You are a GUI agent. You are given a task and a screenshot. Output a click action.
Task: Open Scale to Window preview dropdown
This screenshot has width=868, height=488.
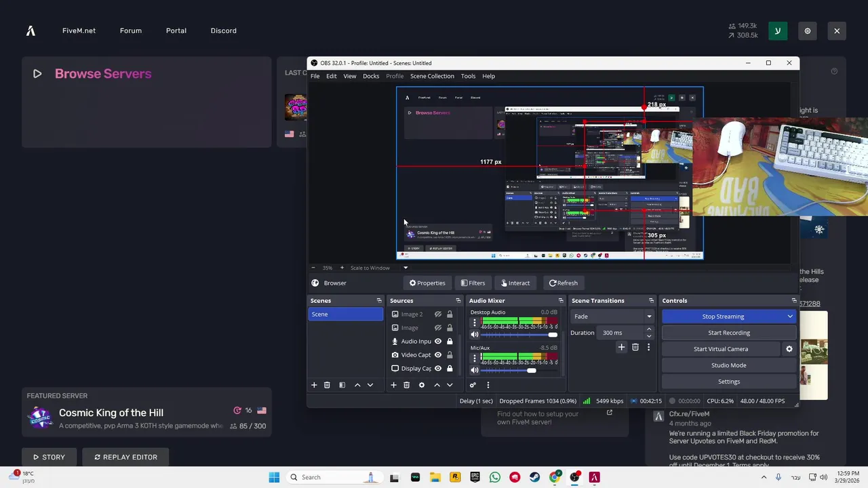tap(406, 268)
